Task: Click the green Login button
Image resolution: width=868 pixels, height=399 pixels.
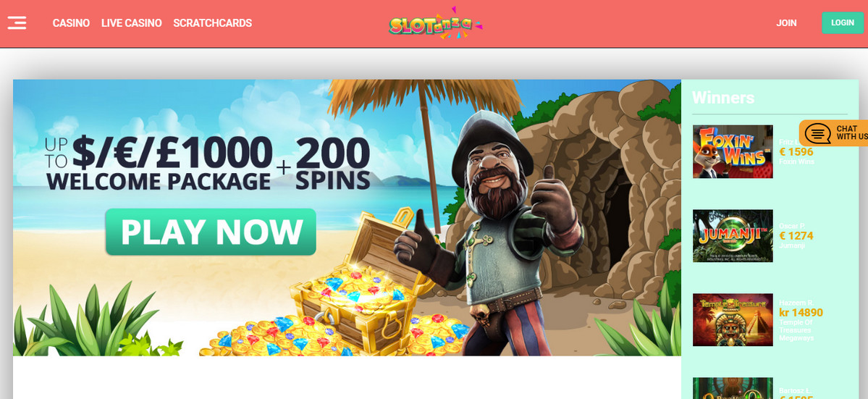Action: pyautogui.click(x=843, y=22)
